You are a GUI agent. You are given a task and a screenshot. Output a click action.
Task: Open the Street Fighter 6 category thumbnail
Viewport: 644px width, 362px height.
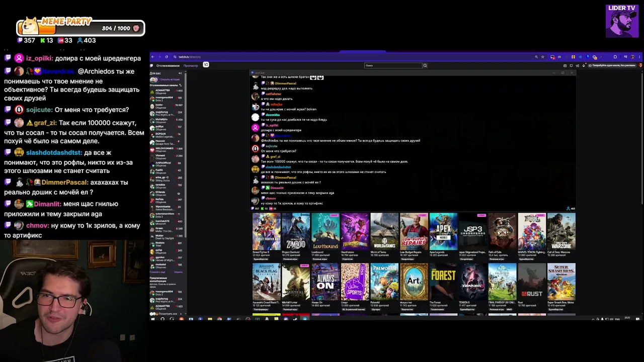[x=266, y=231]
